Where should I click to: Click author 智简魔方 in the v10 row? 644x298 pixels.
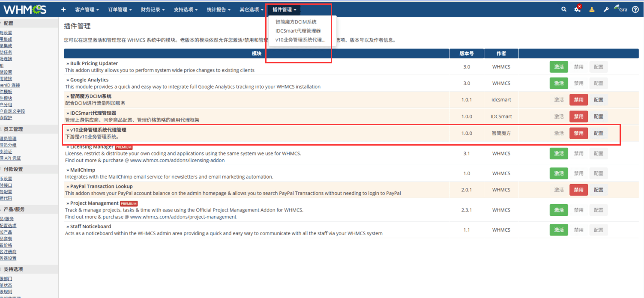pyautogui.click(x=501, y=134)
